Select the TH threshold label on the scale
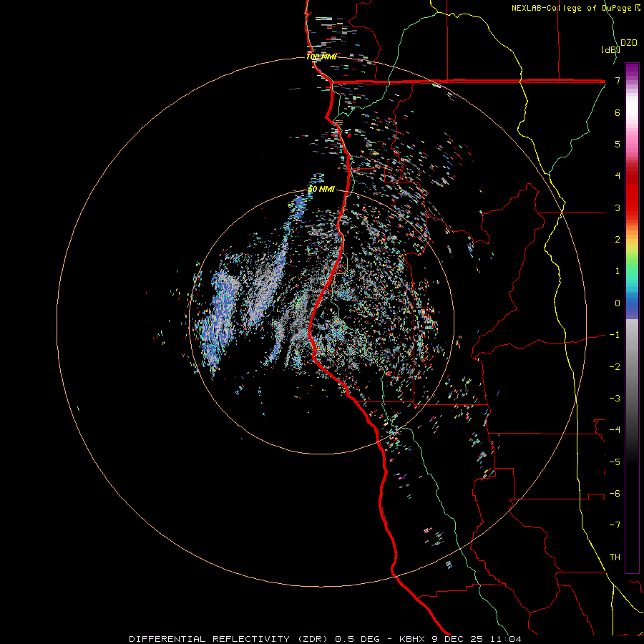Viewport: 644px width, 644px height. [x=615, y=557]
